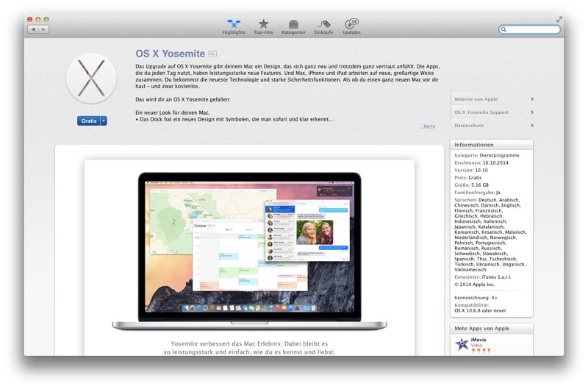Click the Preis: Gratis line
The height and width of the screenshot is (389, 588).
[x=467, y=178]
